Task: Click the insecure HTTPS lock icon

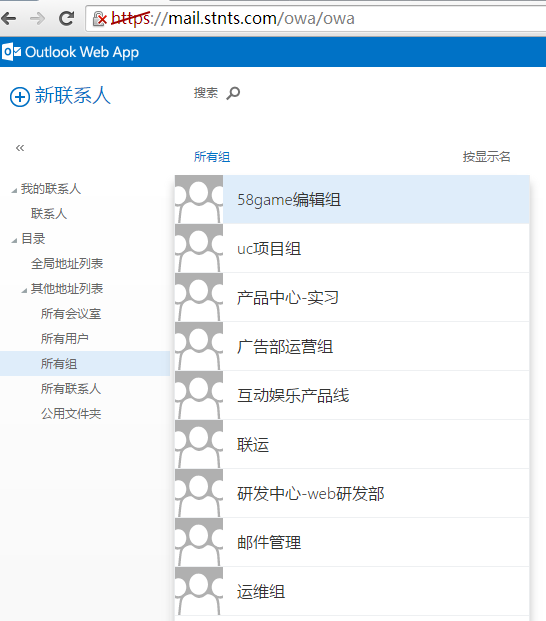Action: click(99, 19)
